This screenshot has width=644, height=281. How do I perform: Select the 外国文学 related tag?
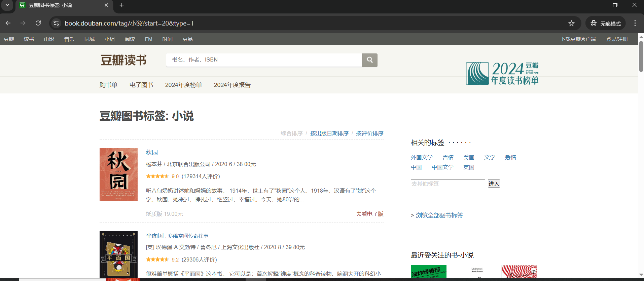[x=422, y=158]
